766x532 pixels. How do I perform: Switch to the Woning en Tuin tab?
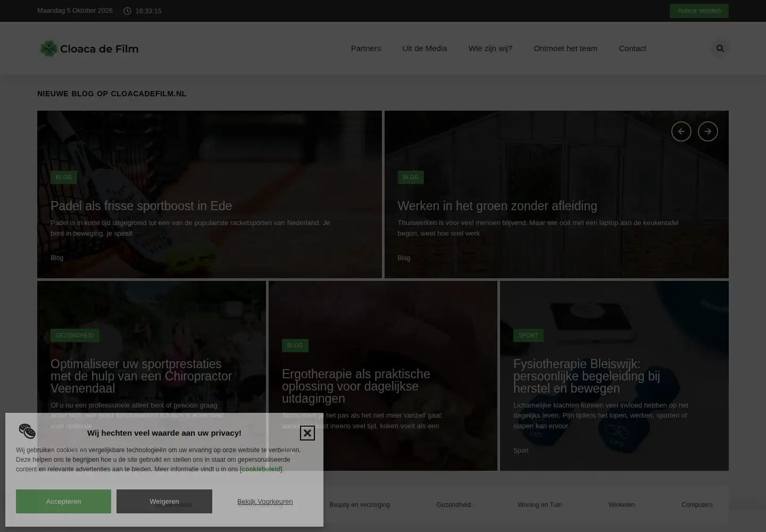[540, 505]
